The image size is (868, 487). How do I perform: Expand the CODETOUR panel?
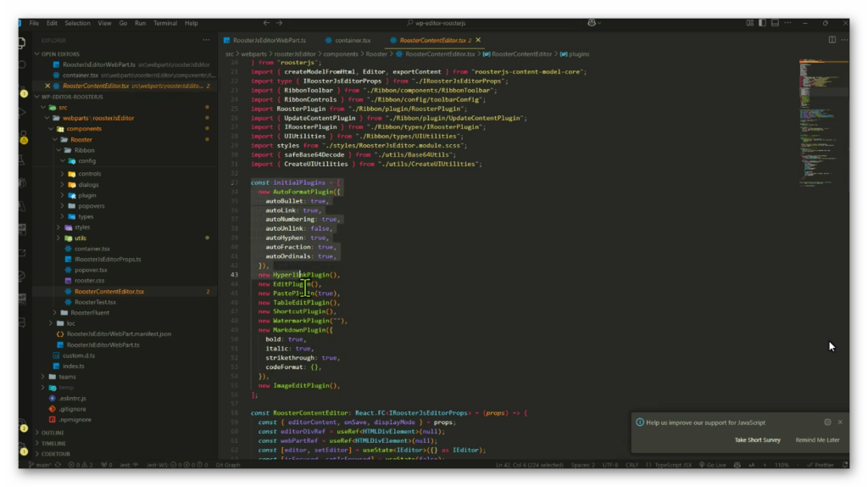point(55,454)
